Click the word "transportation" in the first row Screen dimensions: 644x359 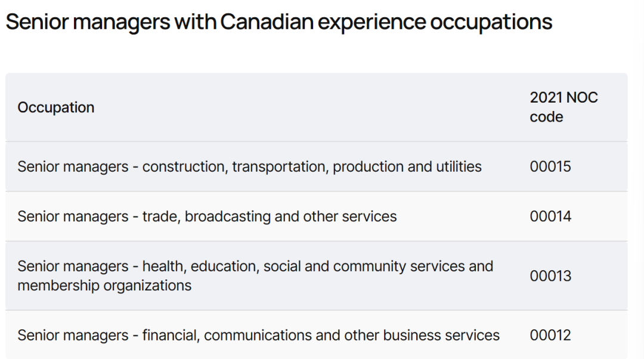point(280,166)
